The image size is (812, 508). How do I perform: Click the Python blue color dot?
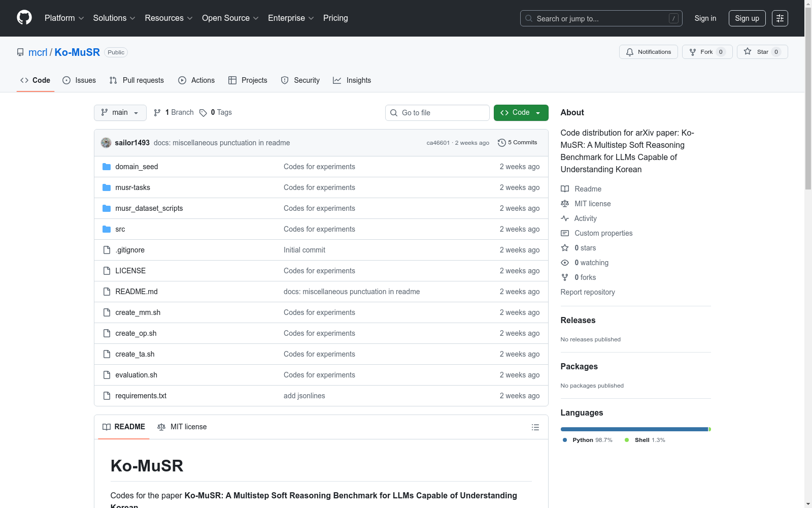pos(565,440)
